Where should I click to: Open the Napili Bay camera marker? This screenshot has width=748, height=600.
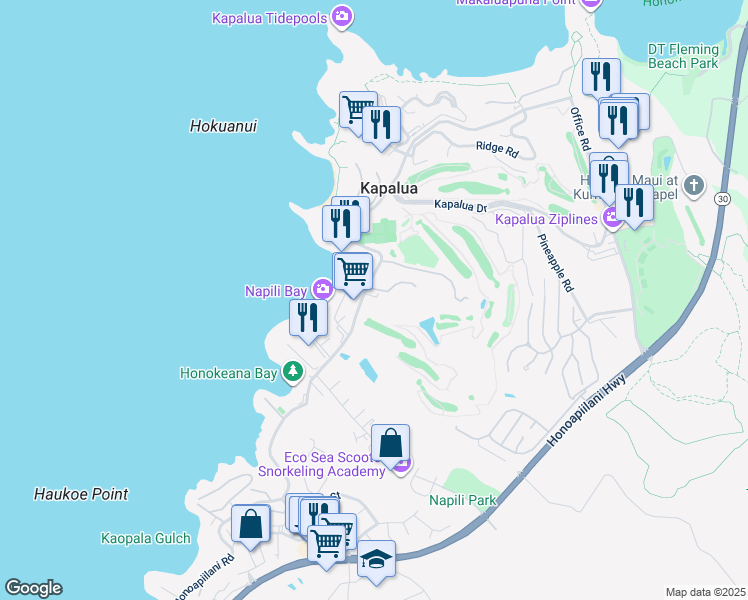click(323, 289)
